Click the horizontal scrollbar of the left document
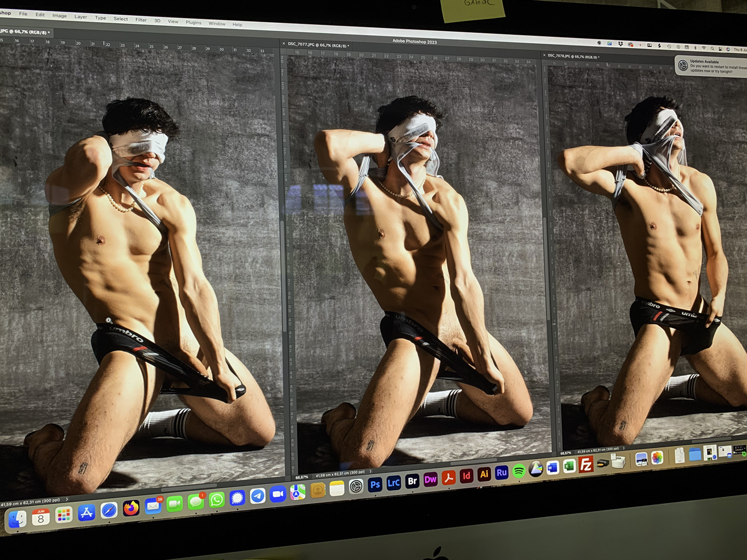 (x=188, y=488)
